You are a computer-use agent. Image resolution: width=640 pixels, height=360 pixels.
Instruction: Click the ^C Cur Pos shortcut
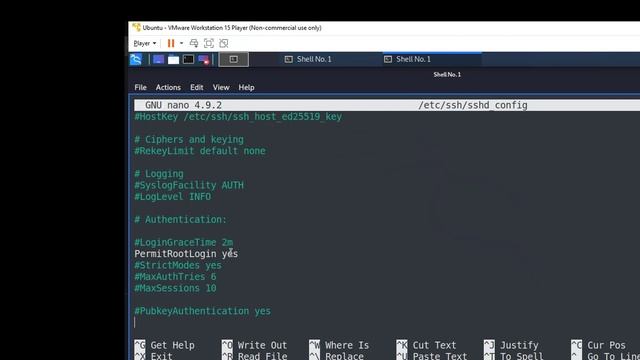pyautogui.click(x=598, y=345)
